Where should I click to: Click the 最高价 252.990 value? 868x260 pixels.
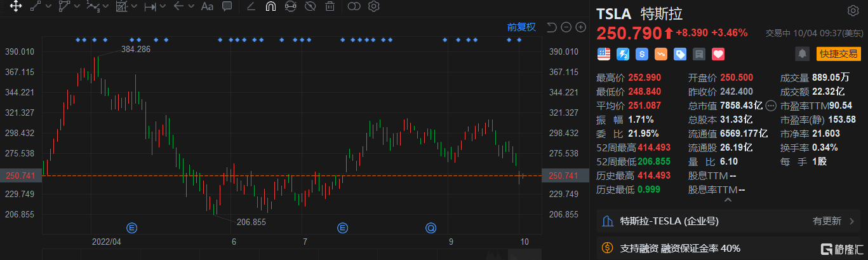click(645, 78)
